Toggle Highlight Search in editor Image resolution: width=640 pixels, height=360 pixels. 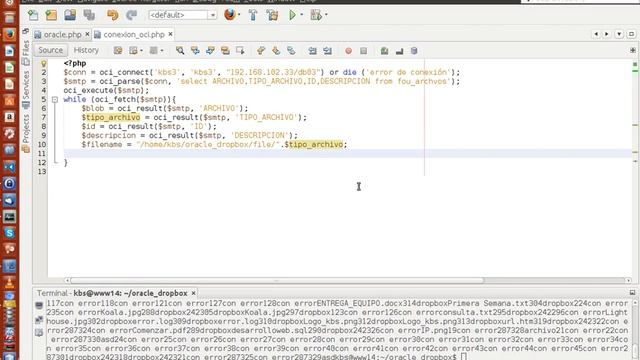point(225,51)
